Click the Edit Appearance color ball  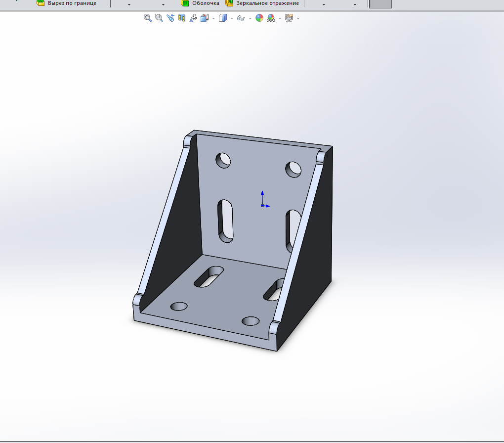click(x=259, y=18)
